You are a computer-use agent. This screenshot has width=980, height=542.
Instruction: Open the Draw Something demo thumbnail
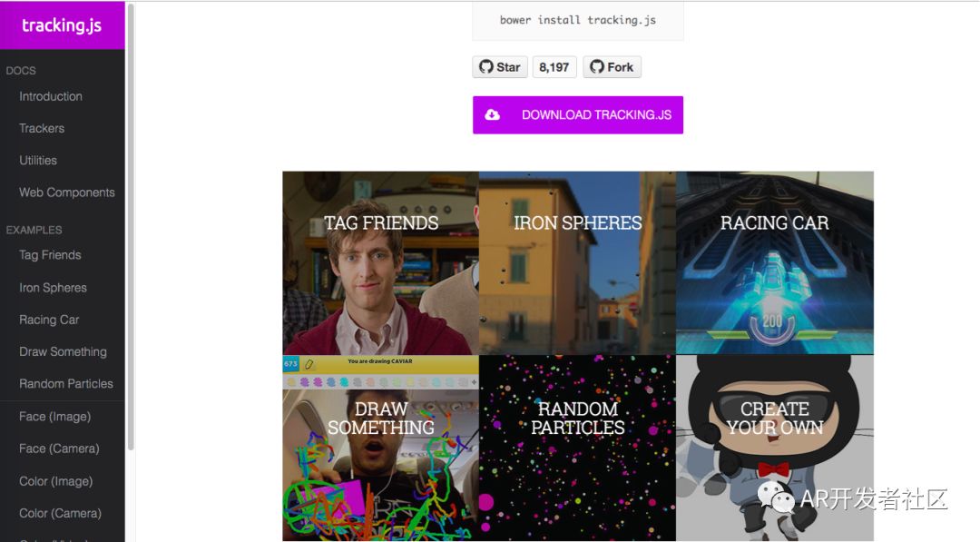tap(380, 448)
